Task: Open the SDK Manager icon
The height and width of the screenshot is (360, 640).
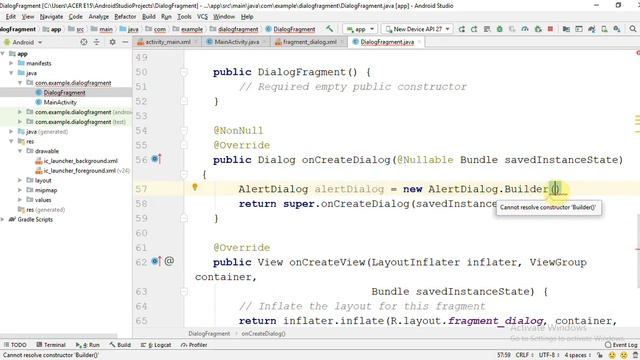Action: pyautogui.click(x=617, y=29)
